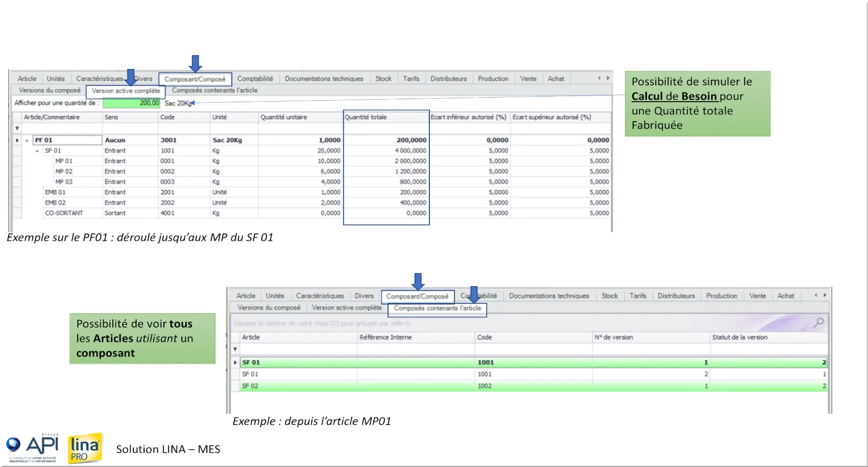This screenshot has height=467, width=868.
Task: Switch to Comptabilité tab in upper screenshot
Action: coord(255,79)
